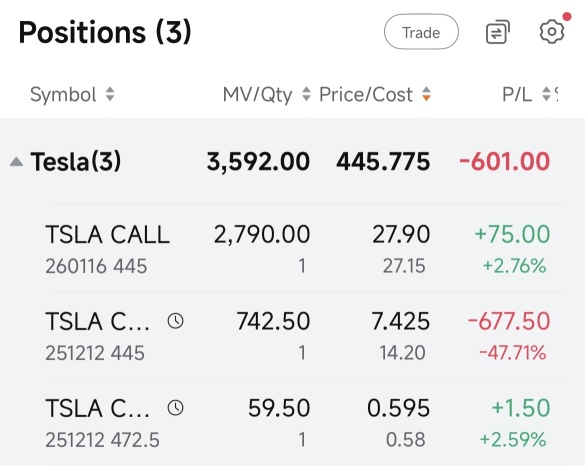The image size is (585, 470).
Task: Sort by P/L column arrows
Action: (546, 94)
